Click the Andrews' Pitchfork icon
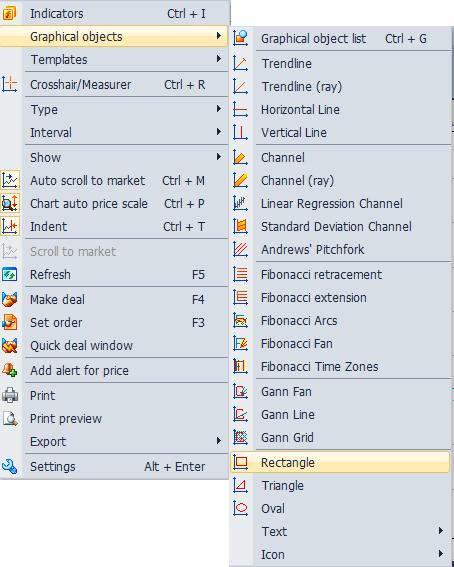This screenshot has width=454, height=567. click(x=240, y=249)
